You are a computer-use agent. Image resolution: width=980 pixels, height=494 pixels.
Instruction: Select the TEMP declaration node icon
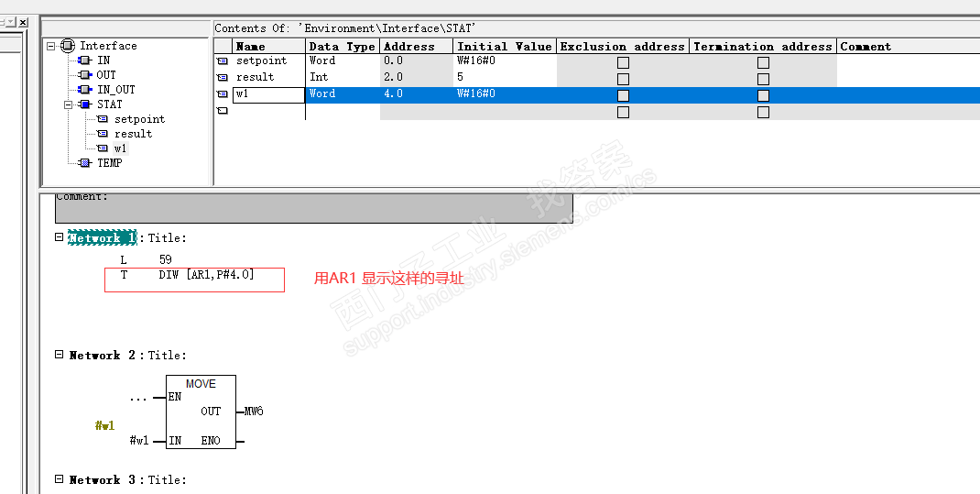[x=85, y=162]
